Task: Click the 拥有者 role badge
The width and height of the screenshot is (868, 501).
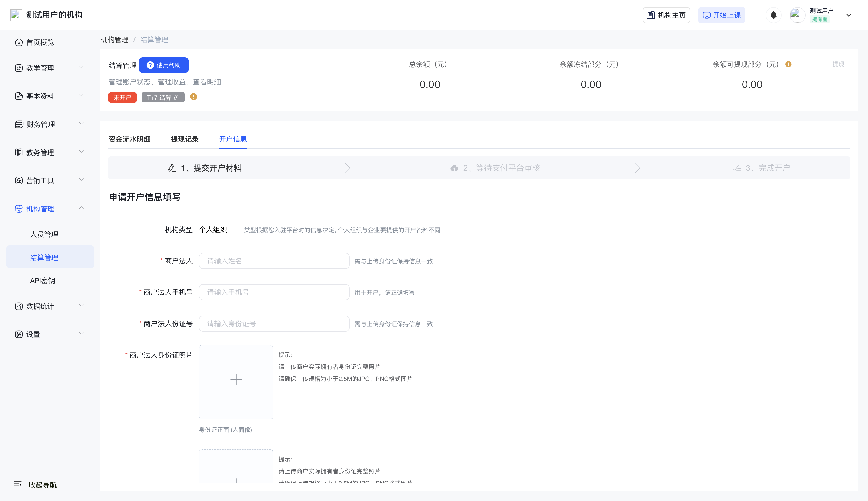Action: [x=820, y=20]
